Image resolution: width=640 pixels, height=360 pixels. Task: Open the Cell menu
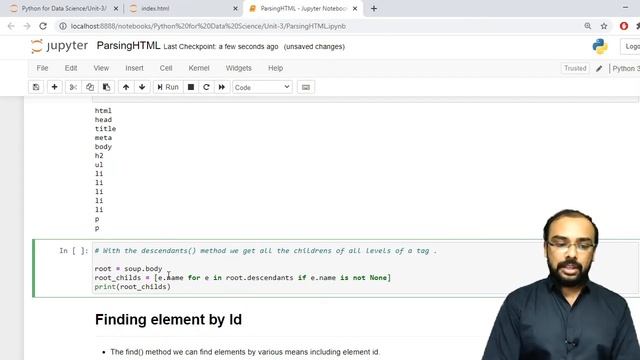pyautogui.click(x=166, y=68)
